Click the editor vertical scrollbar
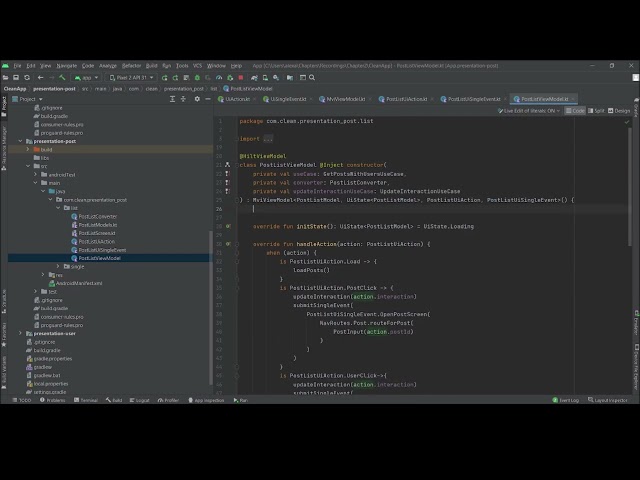 tap(630, 186)
